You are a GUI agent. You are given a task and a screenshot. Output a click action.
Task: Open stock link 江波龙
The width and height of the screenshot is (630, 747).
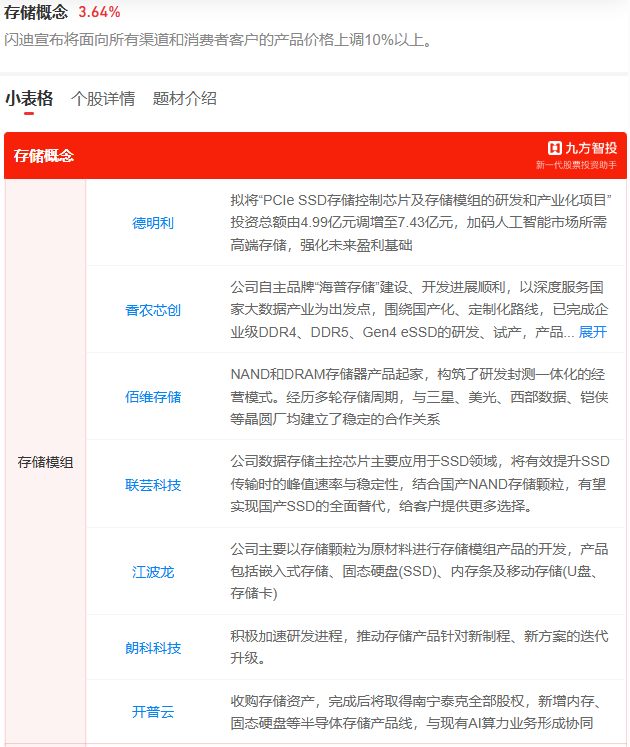tap(153, 572)
